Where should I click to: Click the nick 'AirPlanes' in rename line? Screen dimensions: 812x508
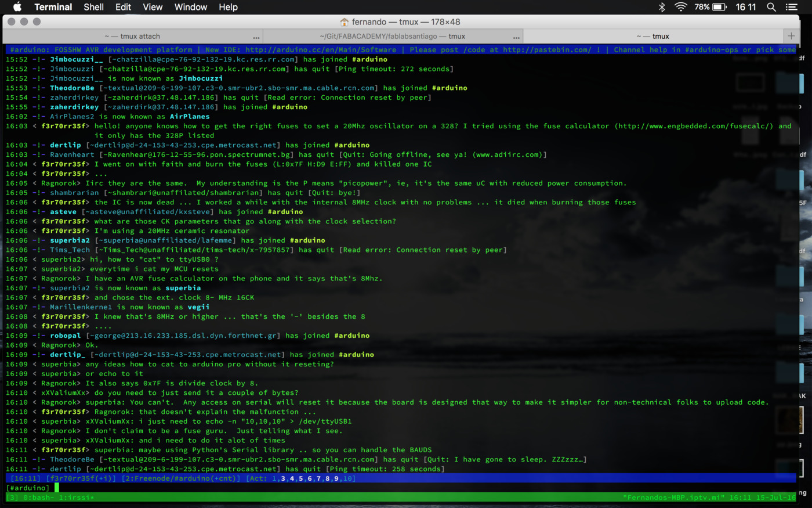pos(190,117)
